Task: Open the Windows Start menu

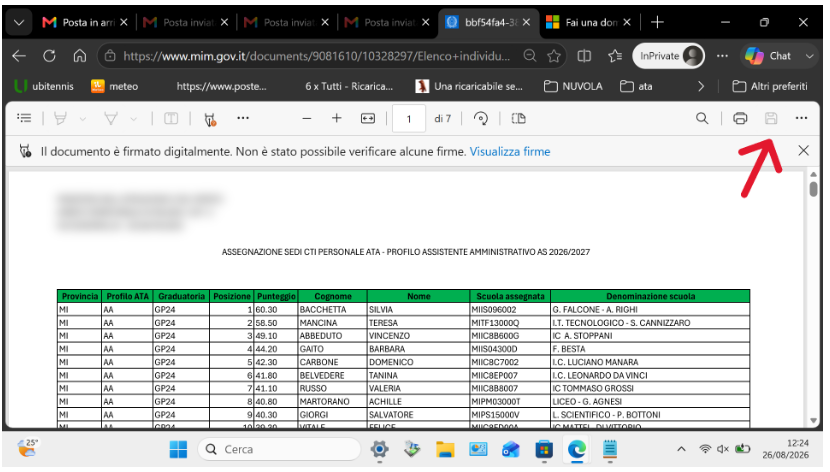Action: [178, 450]
